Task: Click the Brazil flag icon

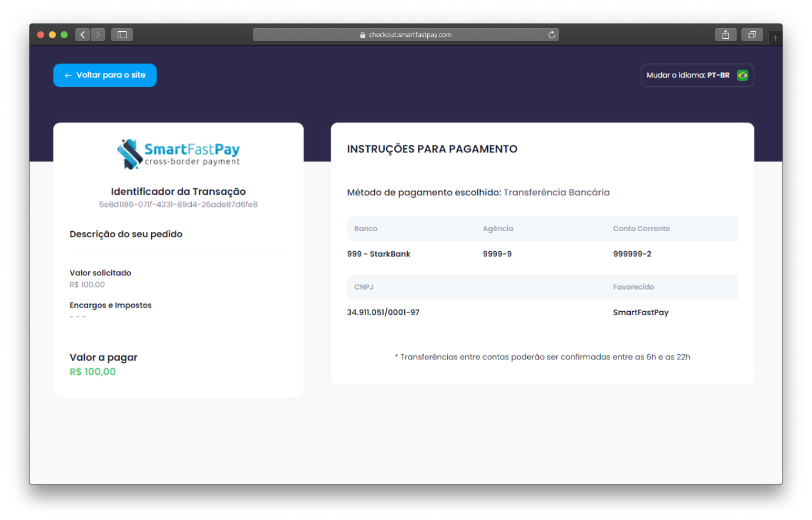Action: 743,75
